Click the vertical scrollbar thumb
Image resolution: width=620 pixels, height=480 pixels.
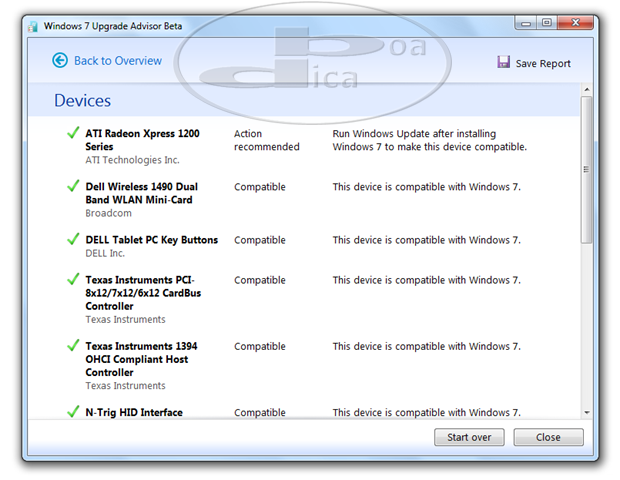tap(586, 170)
